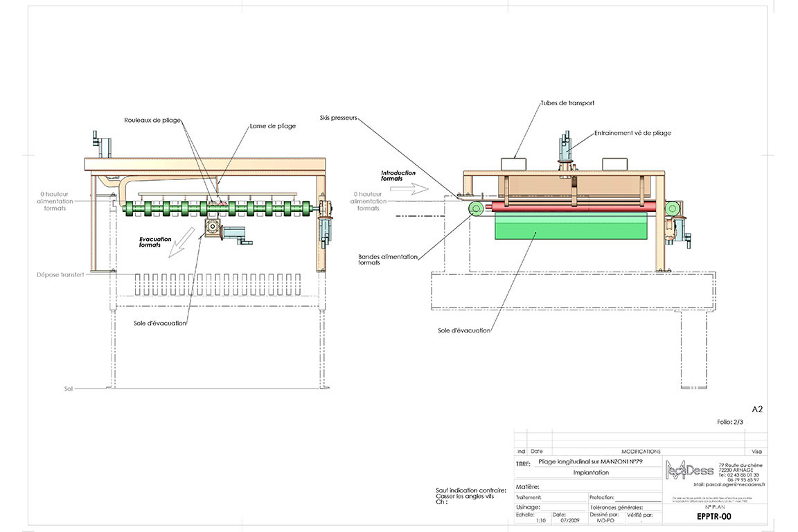Select the 'Lame de pliage' annotation
The width and height of the screenshot is (798, 532).
coord(272,126)
